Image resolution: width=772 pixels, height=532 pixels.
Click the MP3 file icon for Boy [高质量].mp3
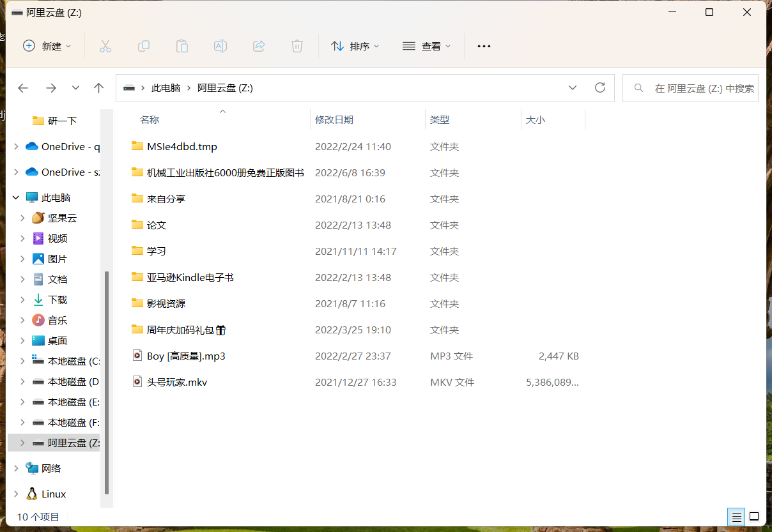(x=137, y=356)
